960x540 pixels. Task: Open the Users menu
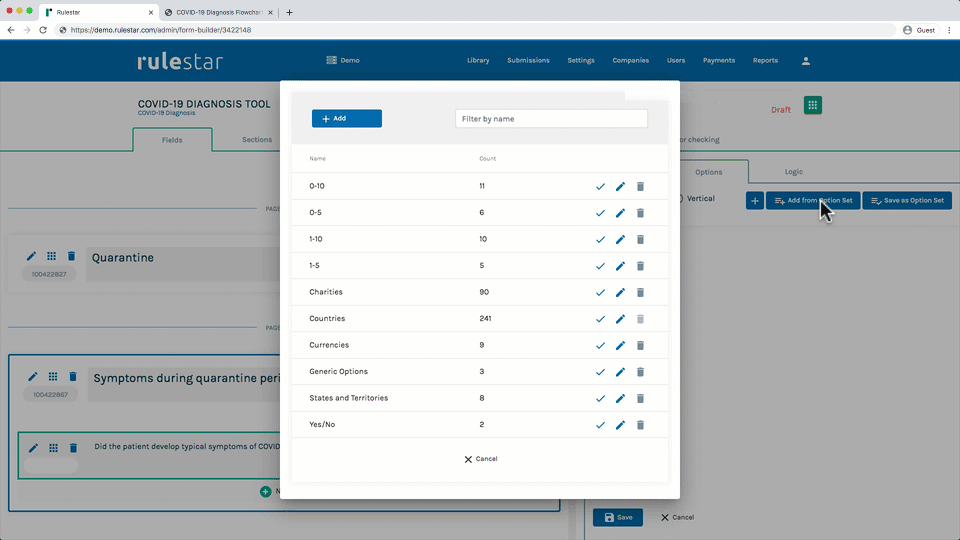coord(676,61)
